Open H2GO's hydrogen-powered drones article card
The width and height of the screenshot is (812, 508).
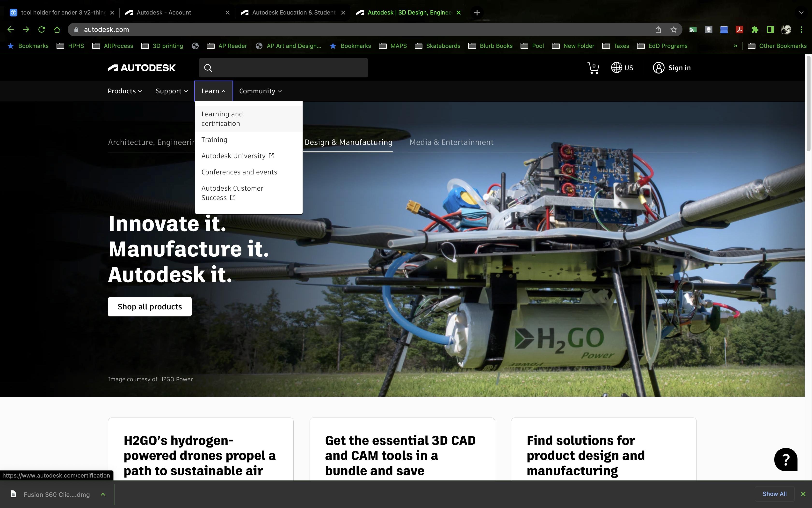(x=201, y=449)
